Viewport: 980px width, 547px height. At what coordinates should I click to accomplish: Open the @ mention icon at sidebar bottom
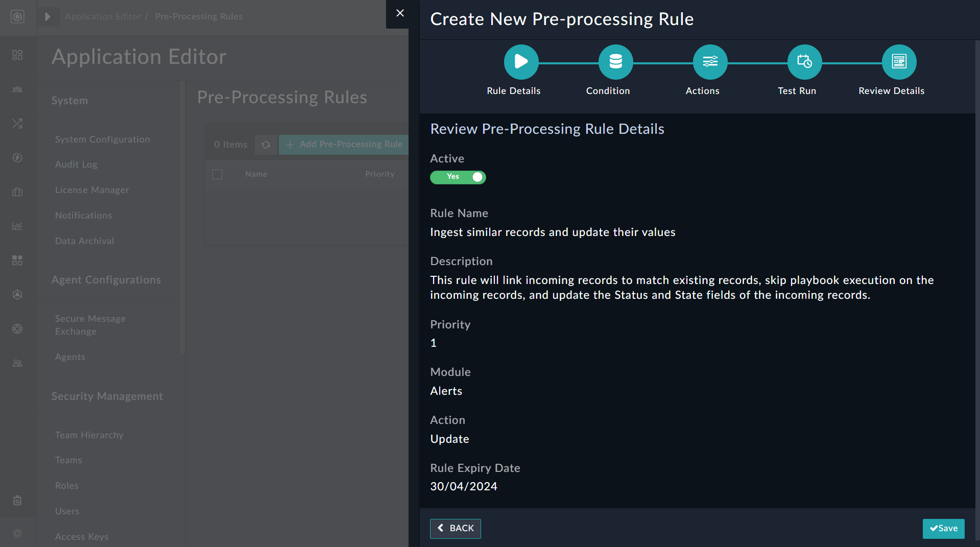(17, 533)
